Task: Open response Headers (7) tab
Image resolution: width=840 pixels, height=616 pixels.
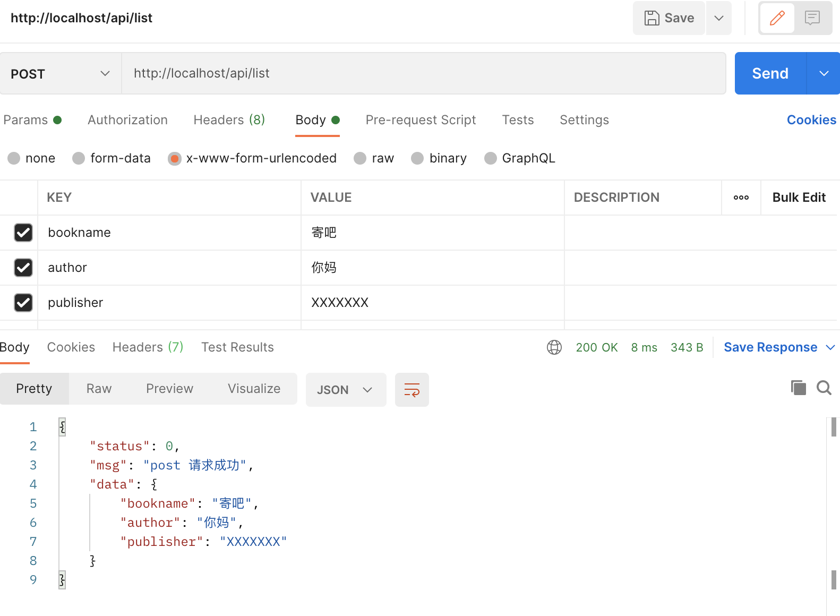Action: (148, 347)
